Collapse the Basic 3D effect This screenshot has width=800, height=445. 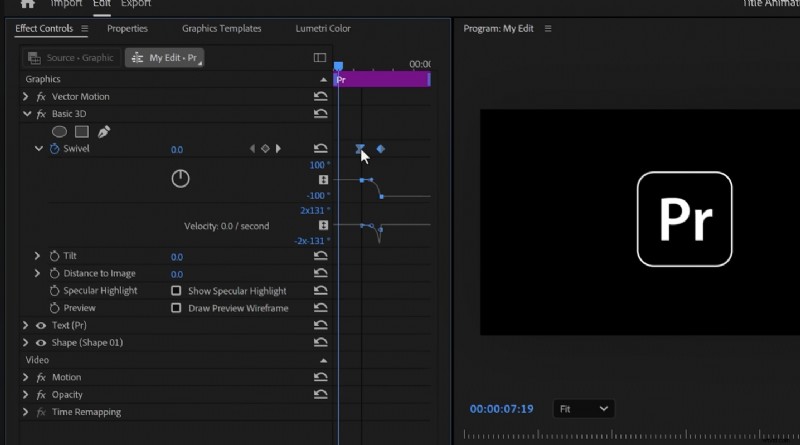(27, 114)
